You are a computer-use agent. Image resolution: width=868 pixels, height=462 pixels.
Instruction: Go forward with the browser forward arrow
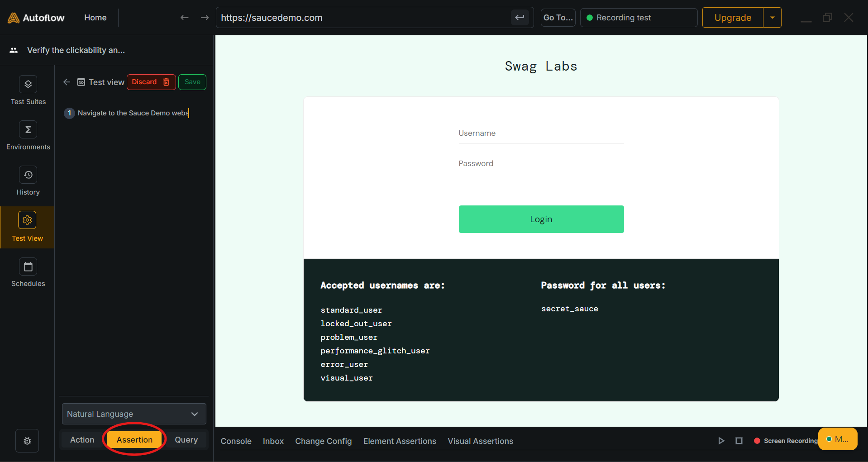click(205, 18)
